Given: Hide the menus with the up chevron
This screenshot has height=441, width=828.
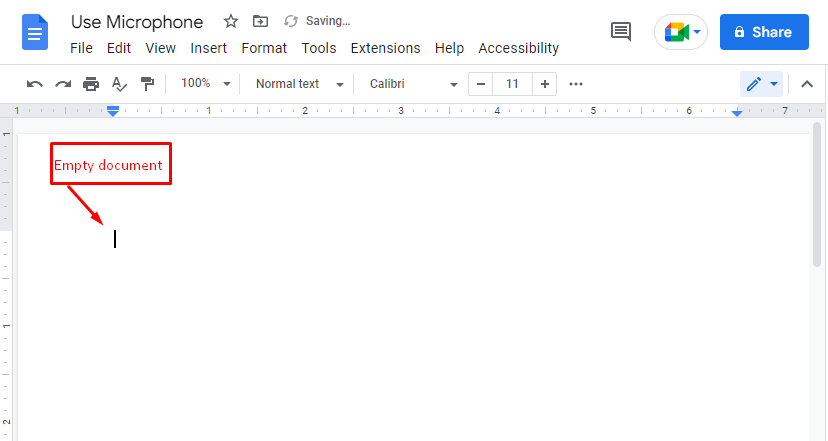Looking at the screenshot, I should pos(807,84).
